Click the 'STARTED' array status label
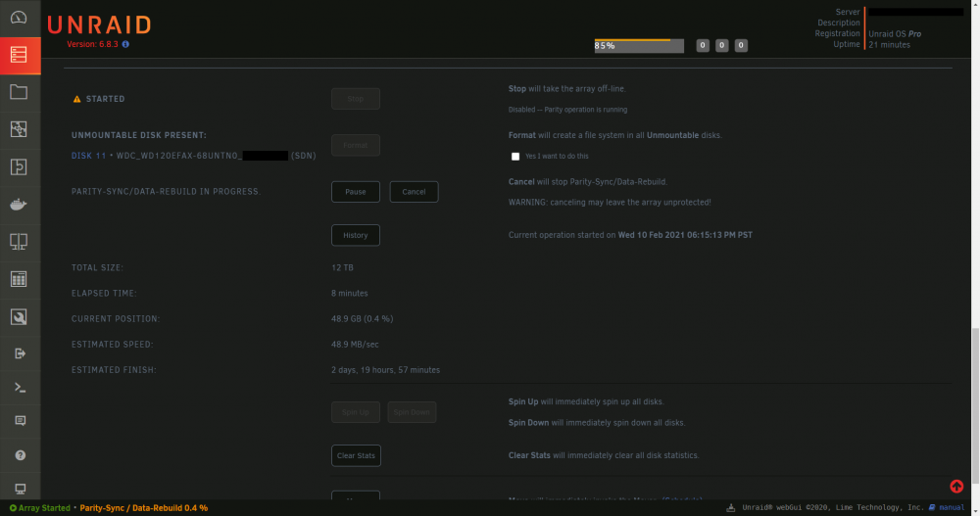 pos(105,99)
